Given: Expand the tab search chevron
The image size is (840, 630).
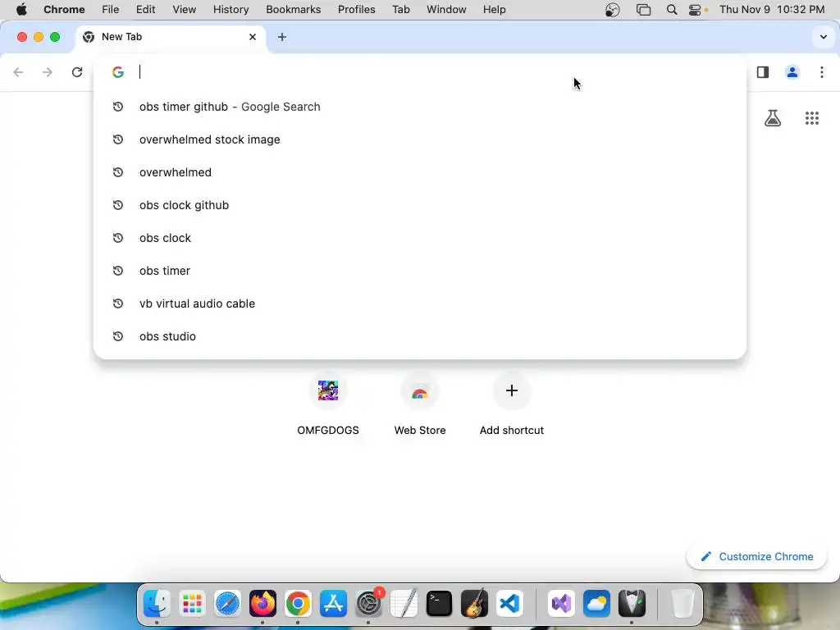Looking at the screenshot, I should (x=824, y=37).
